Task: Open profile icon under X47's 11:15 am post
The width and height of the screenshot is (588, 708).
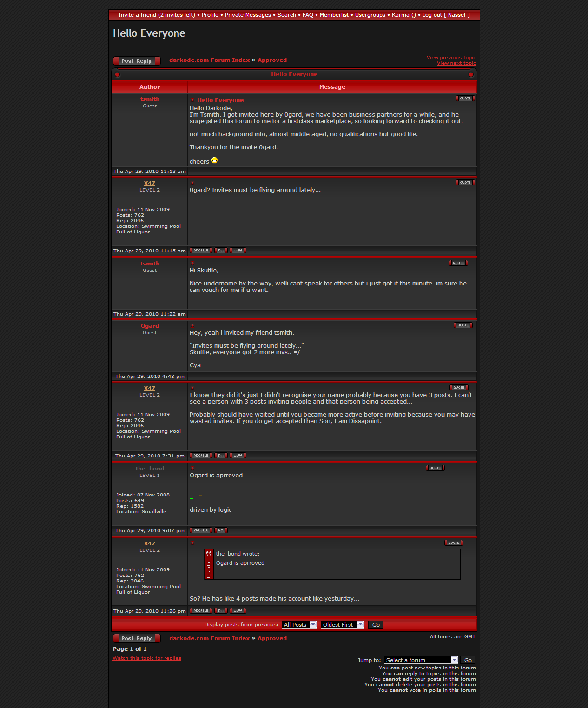Action: (201, 251)
